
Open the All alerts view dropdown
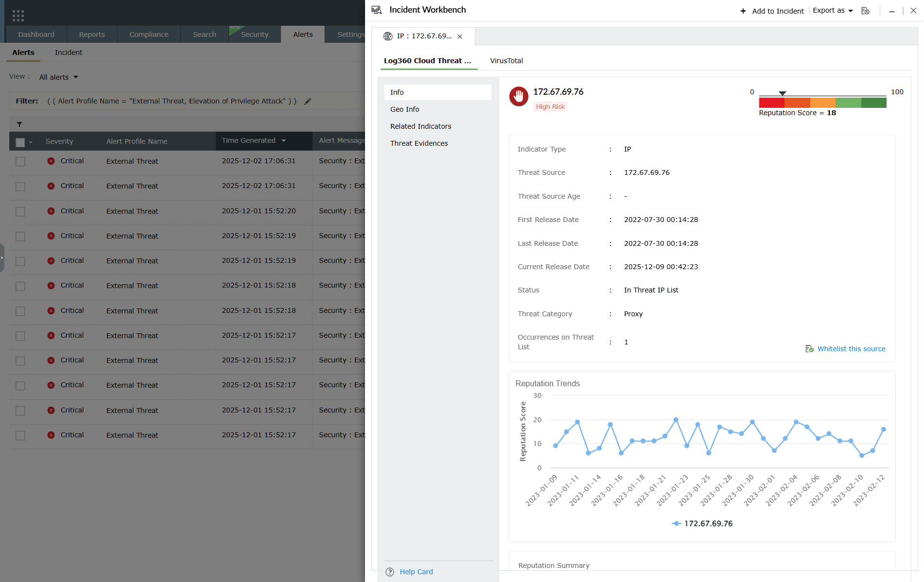point(58,77)
